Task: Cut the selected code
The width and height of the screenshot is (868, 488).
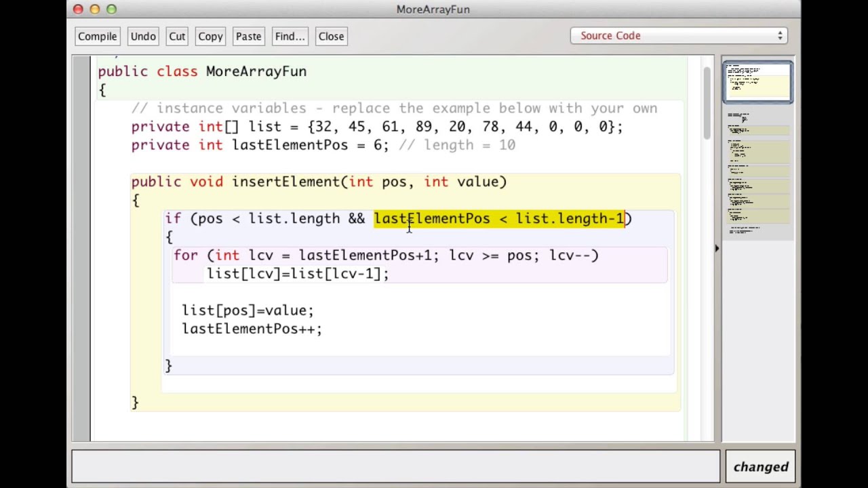Action: click(x=177, y=36)
